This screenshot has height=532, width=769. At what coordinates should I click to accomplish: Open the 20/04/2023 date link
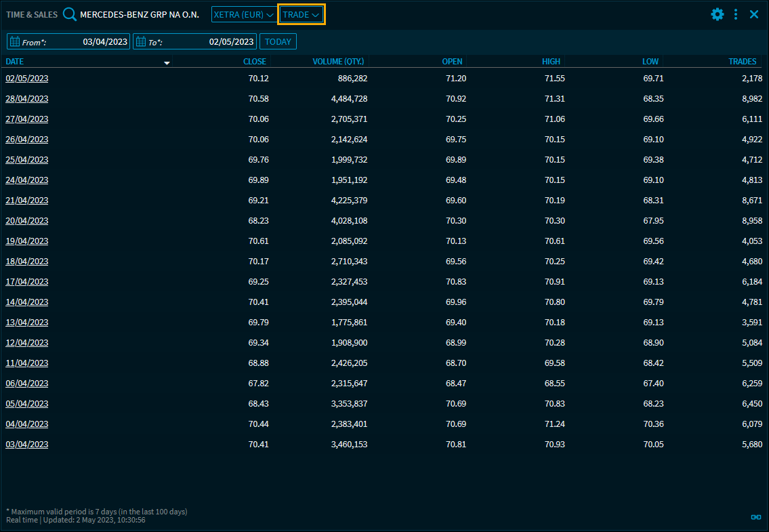tap(27, 221)
